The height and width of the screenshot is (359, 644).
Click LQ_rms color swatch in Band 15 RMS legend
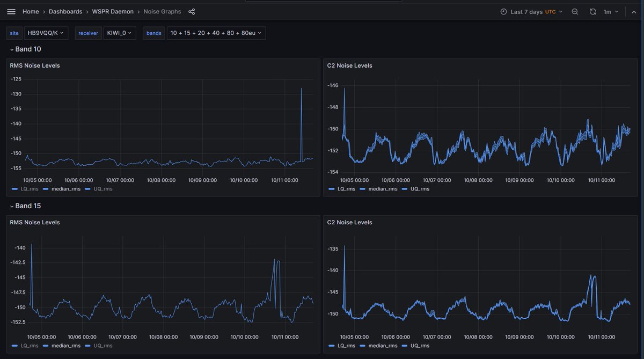coord(14,346)
